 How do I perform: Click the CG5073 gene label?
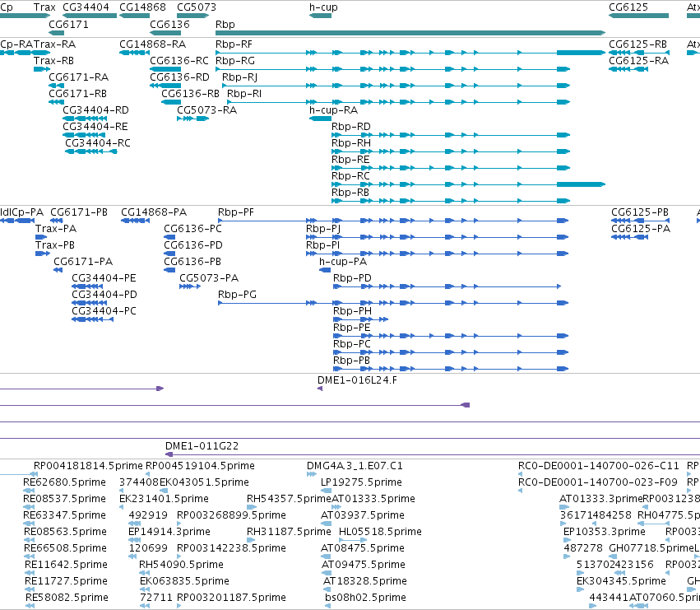197,7
